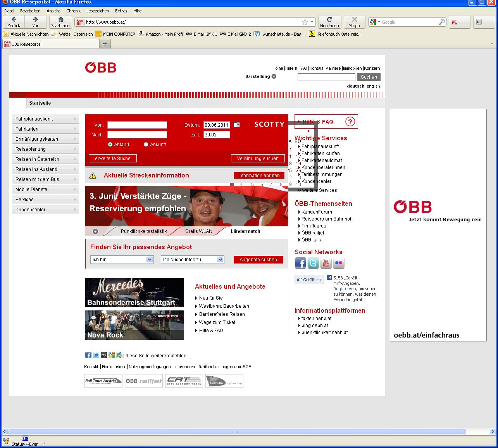This screenshot has width=498, height=448.
Task: Click the CAT City Airport Train logo
Action: point(184,381)
